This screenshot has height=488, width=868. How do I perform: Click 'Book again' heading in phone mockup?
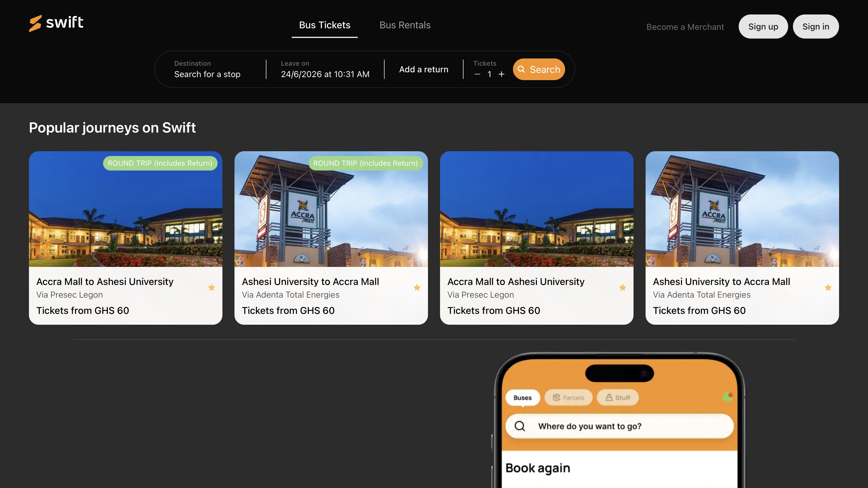(538, 468)
